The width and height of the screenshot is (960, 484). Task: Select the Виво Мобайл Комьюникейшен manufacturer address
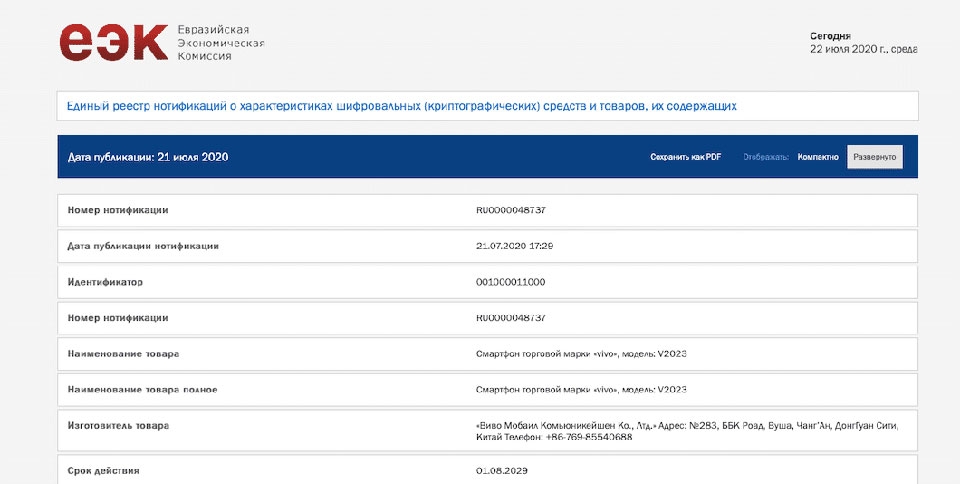[x=687, y=431]
